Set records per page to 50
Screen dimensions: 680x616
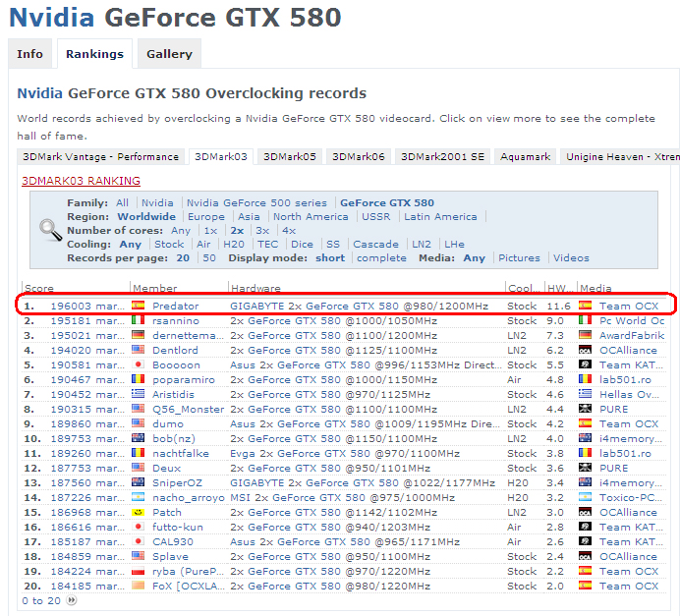(x=209, y=258)
